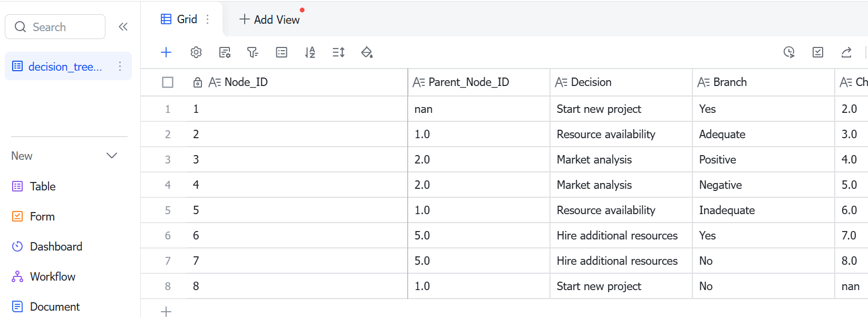Select the cell showing 7.0
The width and height of the screenshot is (868, 317).
852,235
